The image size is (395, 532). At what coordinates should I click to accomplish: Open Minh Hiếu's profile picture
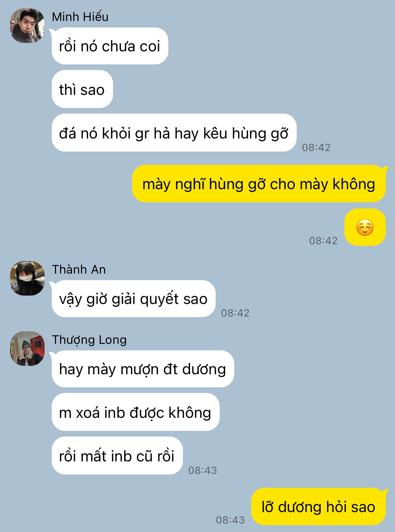click(27, 26)
